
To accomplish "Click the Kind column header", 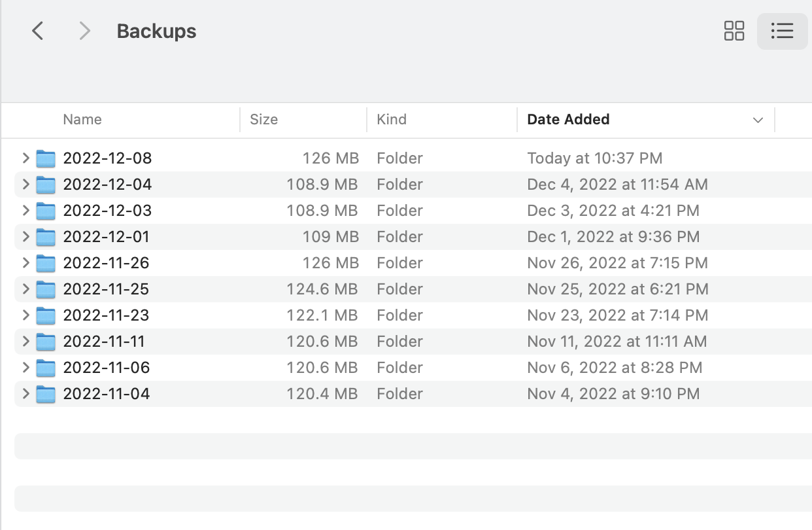I will tap(392, 119).
